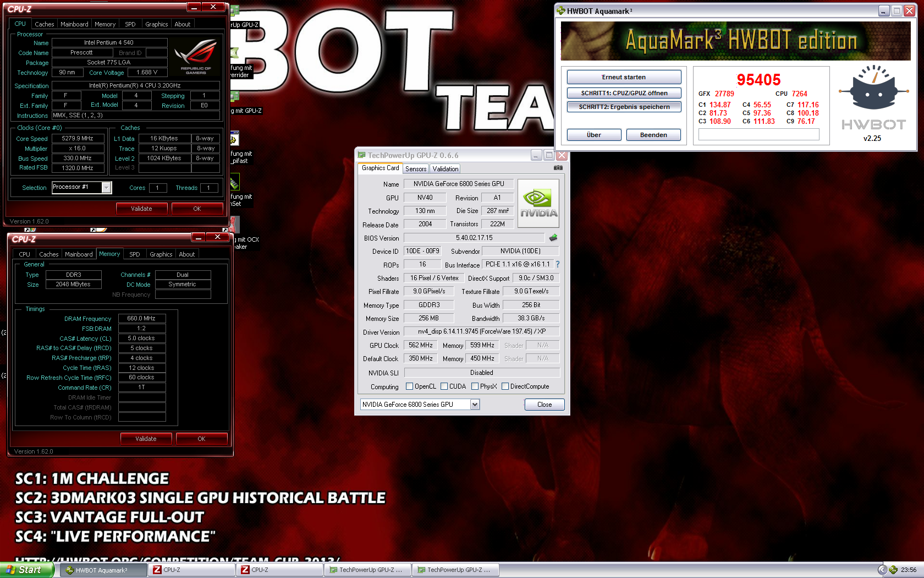Viewport: 924px width, 578px height.
Task: Click the DRAM Frequency value 660.0 MHz
Action: [x=141, y=318]
